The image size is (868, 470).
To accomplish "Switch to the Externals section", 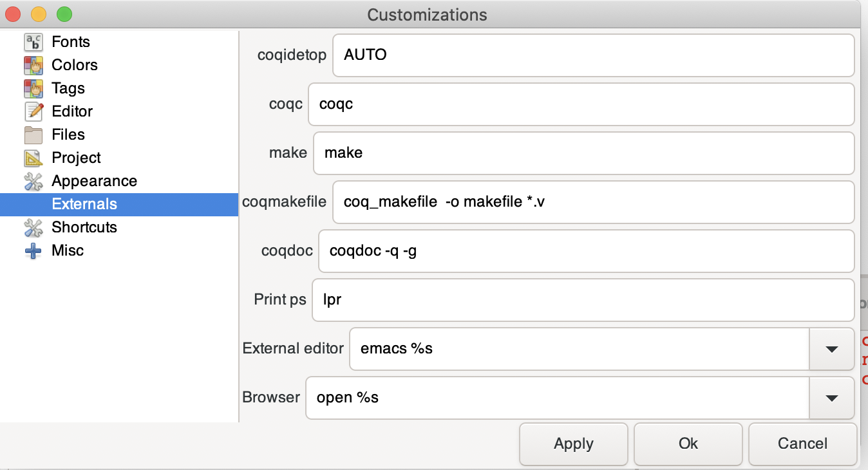I will (84, 204).
